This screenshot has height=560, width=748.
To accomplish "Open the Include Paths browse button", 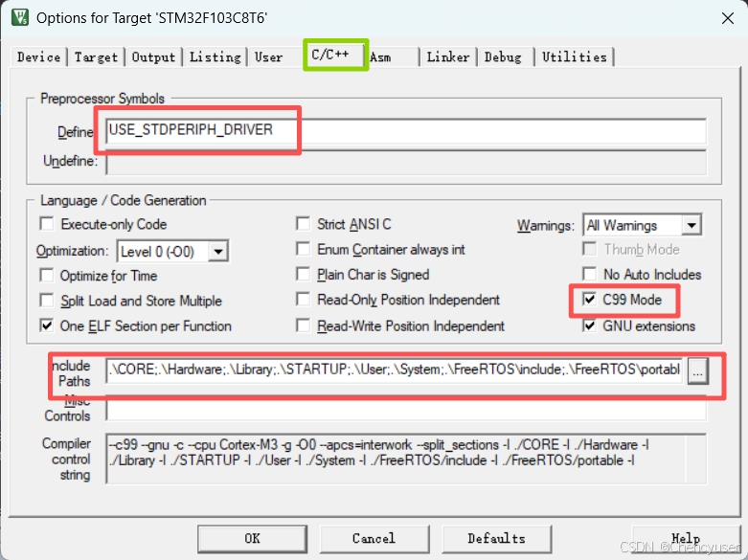I will (x=698, y=370).
